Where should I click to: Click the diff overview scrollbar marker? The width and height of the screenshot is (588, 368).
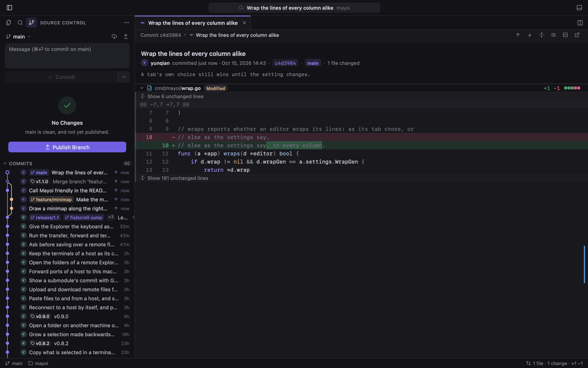584,264
